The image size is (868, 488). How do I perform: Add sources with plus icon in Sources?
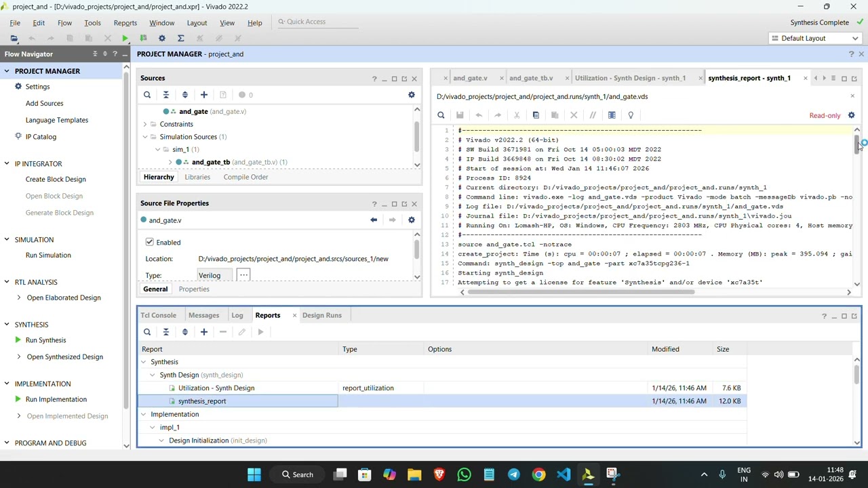[x=204, y=95]
